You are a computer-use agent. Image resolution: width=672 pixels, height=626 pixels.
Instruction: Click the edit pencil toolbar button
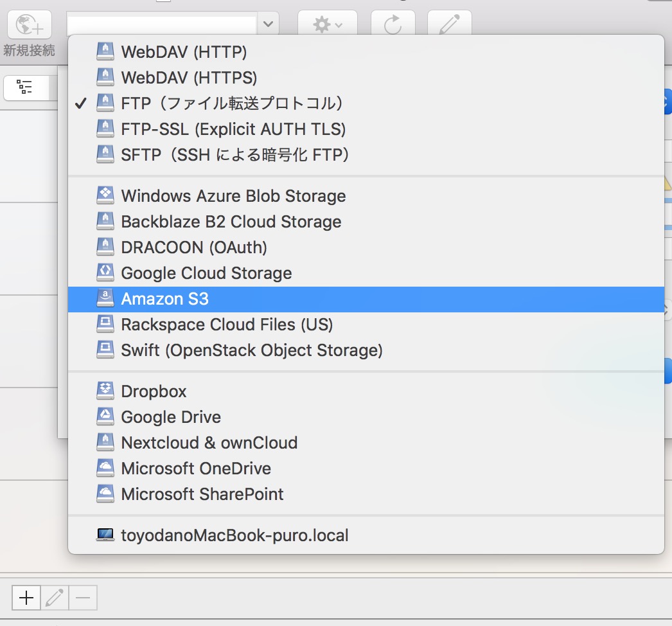450,24
